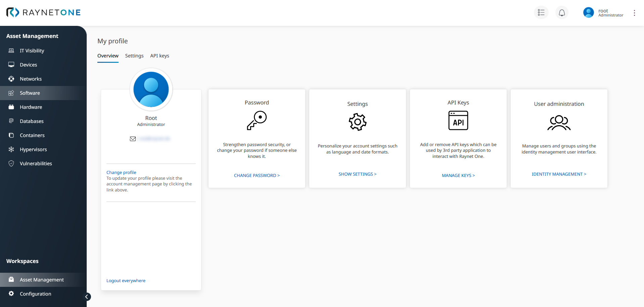Select the Configuration workspace
644x307 pixels.
click(x=35, y=294)
